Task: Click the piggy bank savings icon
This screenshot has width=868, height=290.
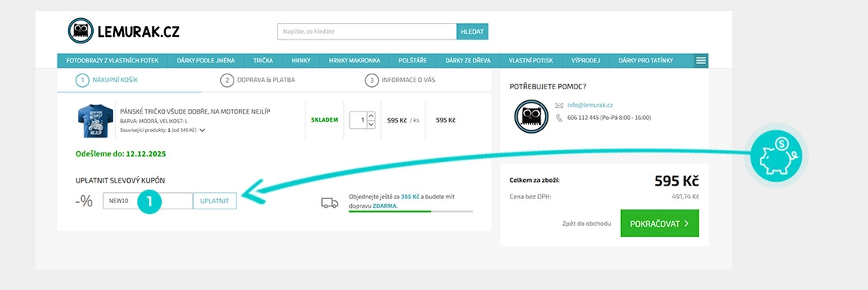Action: (x=776, y=156)
